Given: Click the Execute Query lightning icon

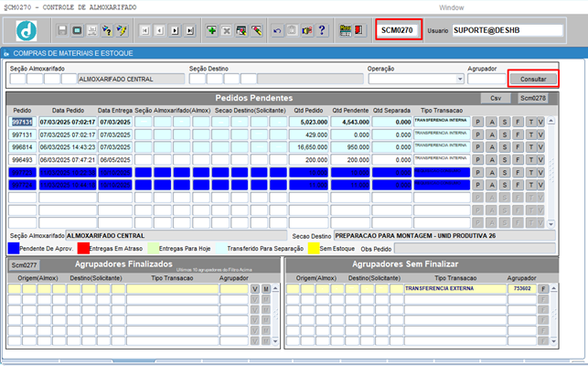Looking at the screenshot, I should coord(122,30).
